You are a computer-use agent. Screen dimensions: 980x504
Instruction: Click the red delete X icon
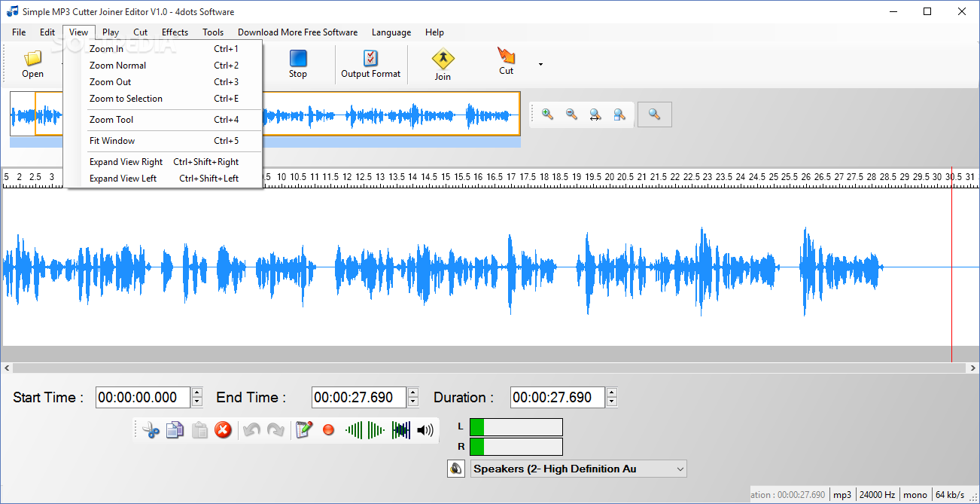pyautogui.click(x=223, y=430)
